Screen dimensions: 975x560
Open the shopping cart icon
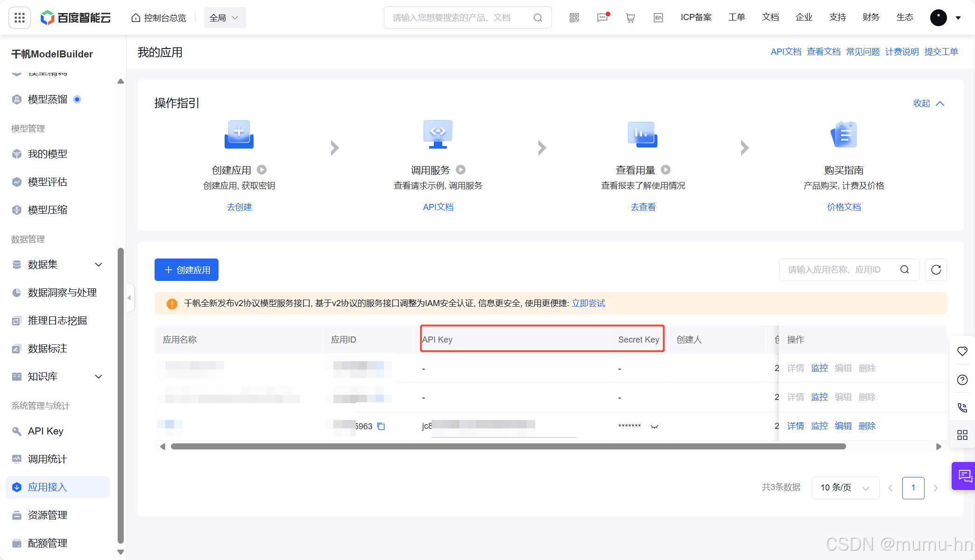click(x=630, y=18)
